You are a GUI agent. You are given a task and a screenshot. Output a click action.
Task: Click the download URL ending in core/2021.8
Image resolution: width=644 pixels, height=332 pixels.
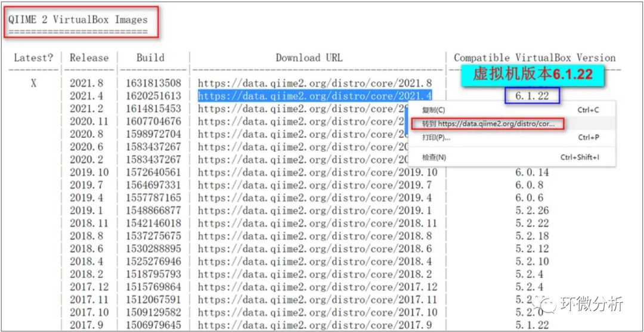(x=315, y=83)
